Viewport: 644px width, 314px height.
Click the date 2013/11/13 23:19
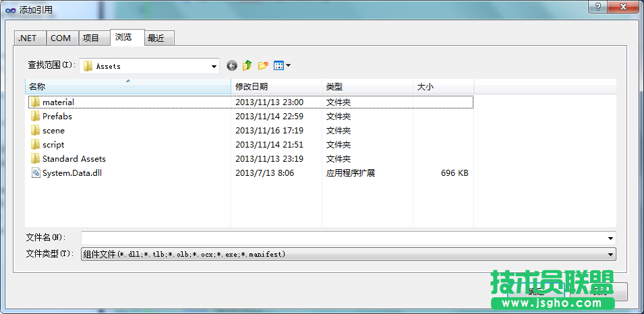[270, 159]
